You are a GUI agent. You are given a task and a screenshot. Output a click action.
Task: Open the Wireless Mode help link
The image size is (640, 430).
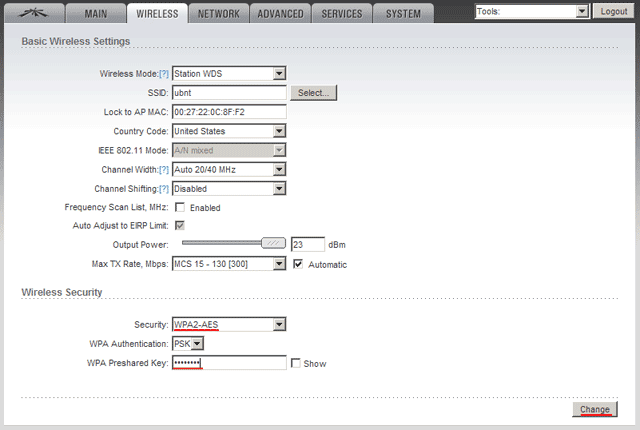click(164, 74)
